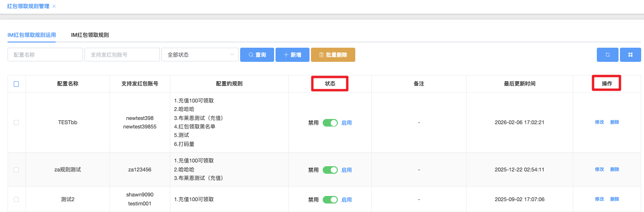Click the 新增 add button

point(292,55)
